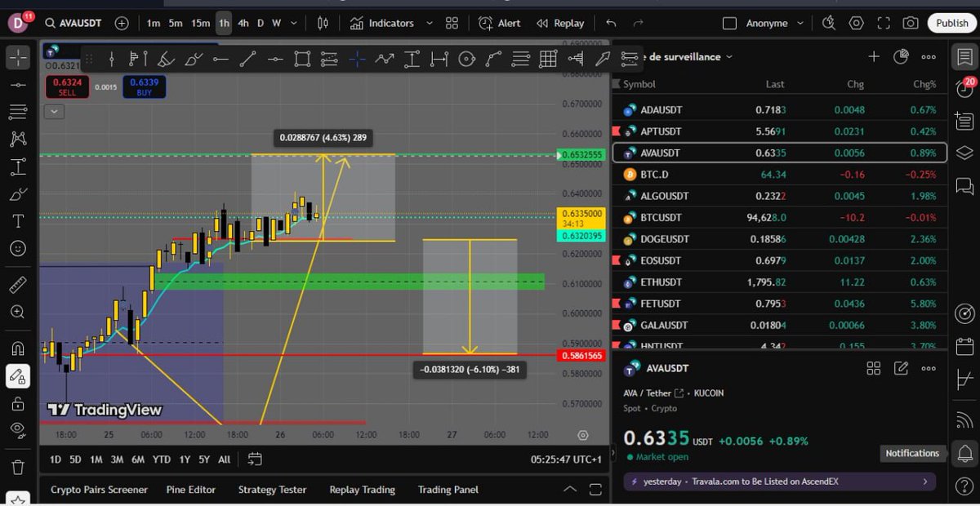Select the vertical line tool in favorites toolbar
The image size is (980, 506).
(112, 59)
